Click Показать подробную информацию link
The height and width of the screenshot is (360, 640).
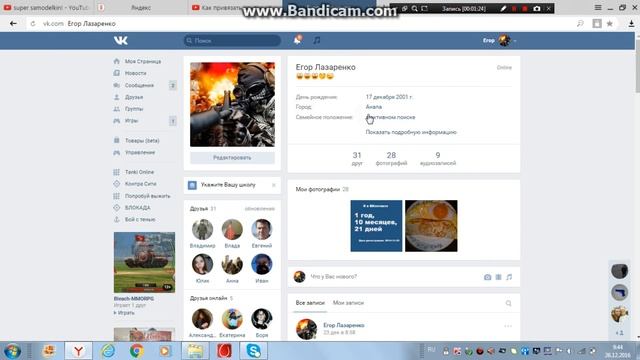point(411,132)
